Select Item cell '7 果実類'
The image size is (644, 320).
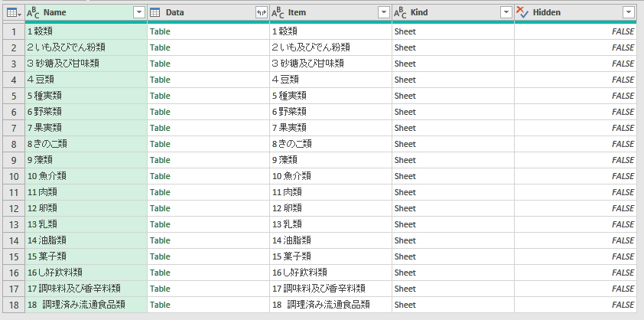pyautogui.click(x=330, y=128)
